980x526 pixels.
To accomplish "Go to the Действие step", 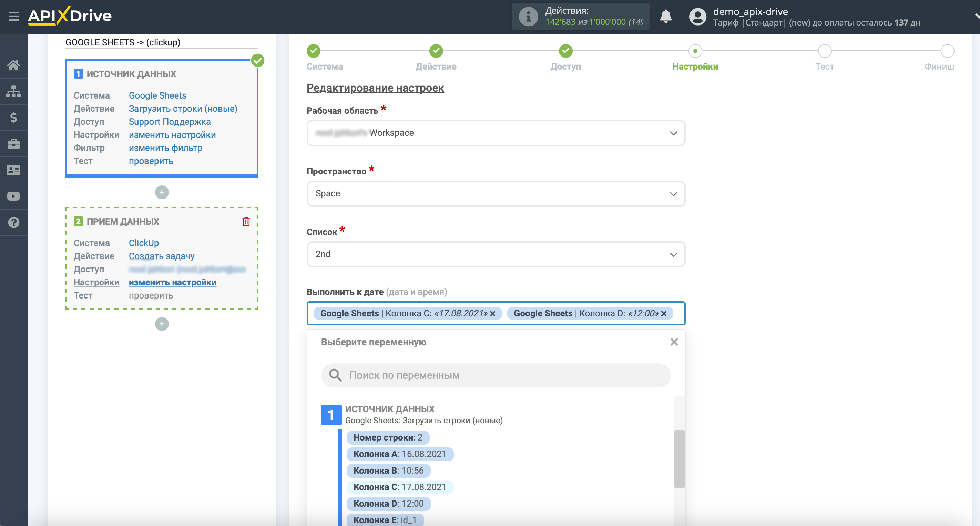I will (436, 51).
